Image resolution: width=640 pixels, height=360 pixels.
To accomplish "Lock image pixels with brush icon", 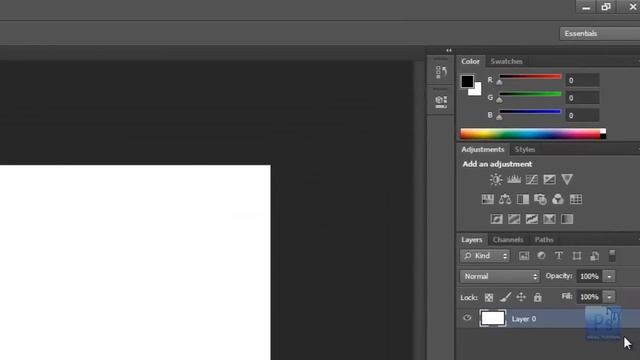I will click(505, 297).
